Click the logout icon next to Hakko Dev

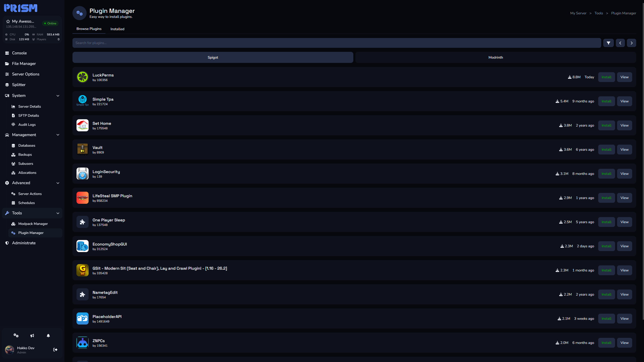(x=55, y=350)
